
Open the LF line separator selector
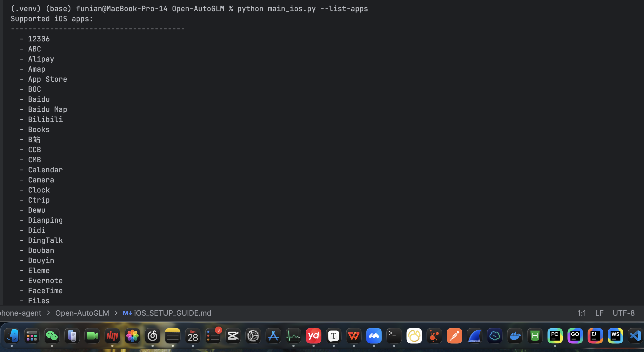(x=599, y=313)
